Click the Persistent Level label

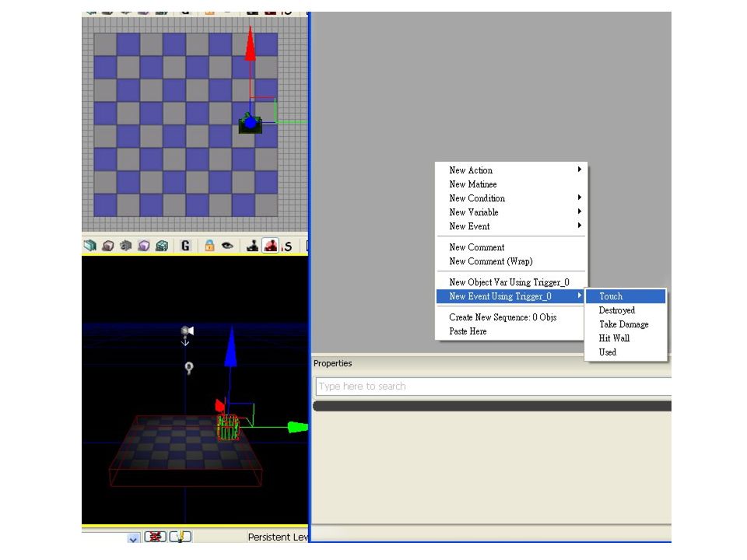[x=279, y=537]
